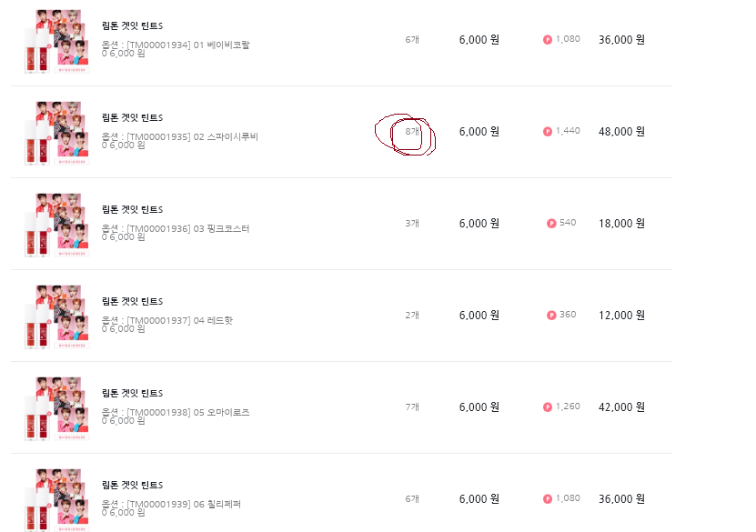This screenshot has width=756, height=532.
Task: Open the product thumbnail for 02 스파이시루비
Action: pyautogui.click(x=55, y=133)
